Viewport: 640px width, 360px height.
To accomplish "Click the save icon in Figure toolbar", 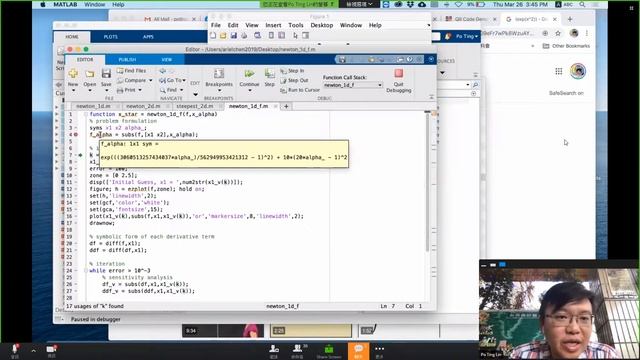I will pos(233,36).
